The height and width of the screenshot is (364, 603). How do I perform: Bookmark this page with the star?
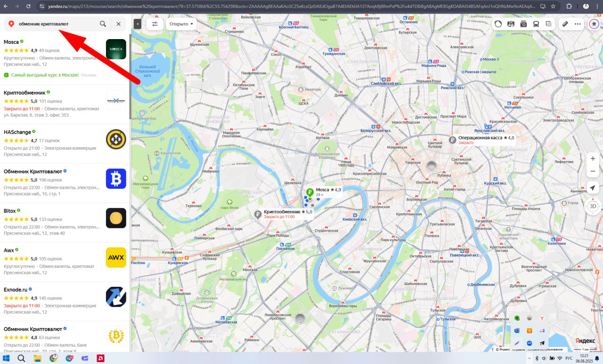coord(552,7)
